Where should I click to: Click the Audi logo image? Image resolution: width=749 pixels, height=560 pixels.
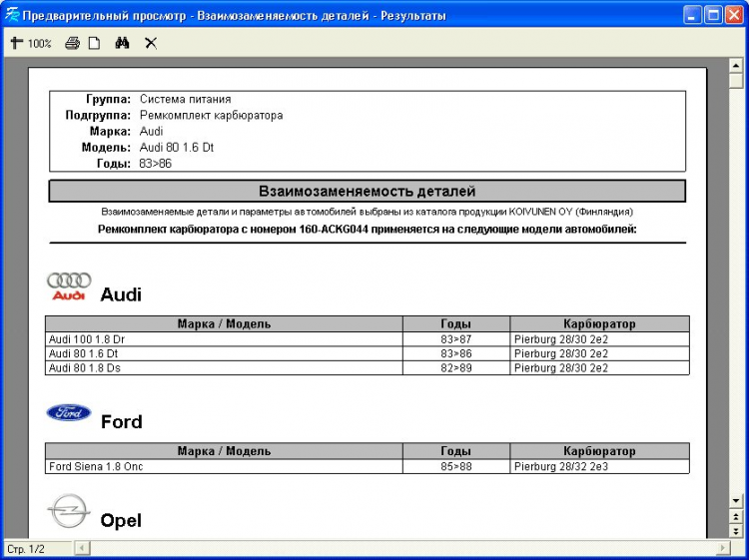[69, 286]
